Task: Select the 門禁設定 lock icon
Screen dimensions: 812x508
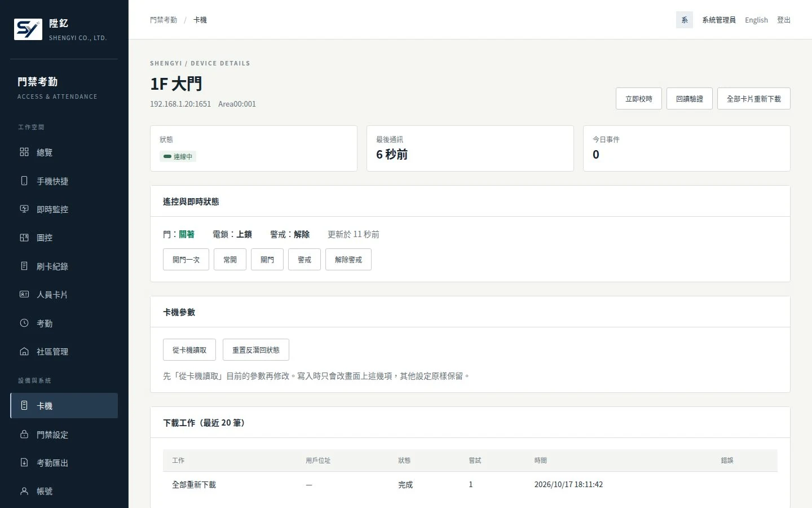Action: [x=24, y=434]
